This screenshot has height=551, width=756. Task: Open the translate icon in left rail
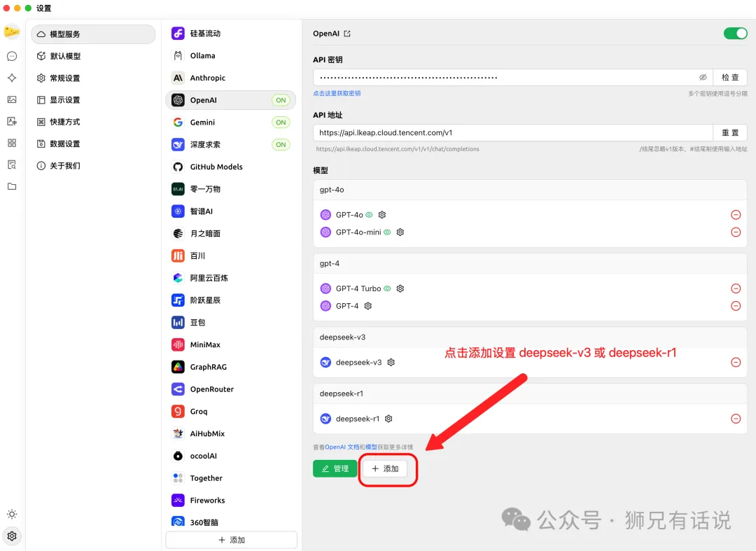(x=12, y=122)
